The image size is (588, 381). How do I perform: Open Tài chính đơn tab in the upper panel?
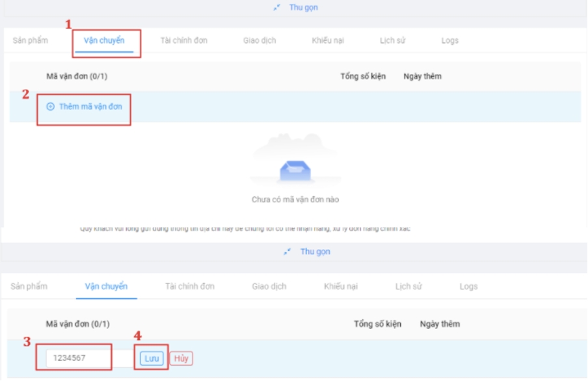click(184, 40)
